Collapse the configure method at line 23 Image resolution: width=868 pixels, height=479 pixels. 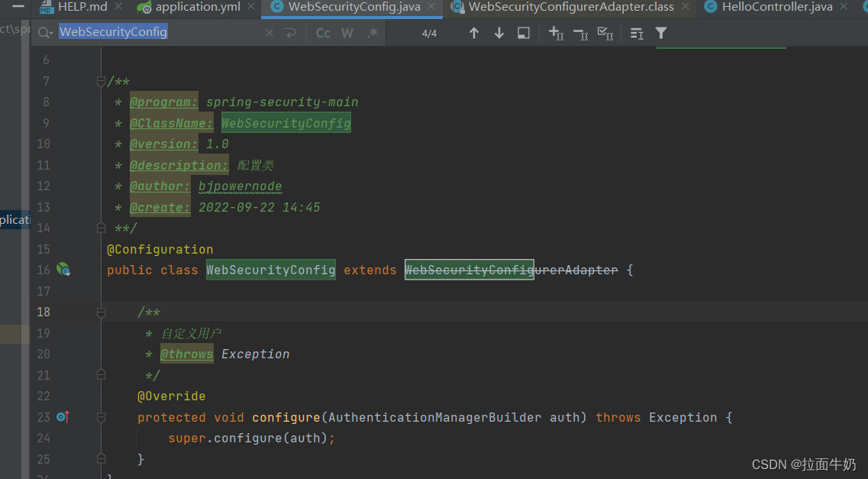point(101,417)
